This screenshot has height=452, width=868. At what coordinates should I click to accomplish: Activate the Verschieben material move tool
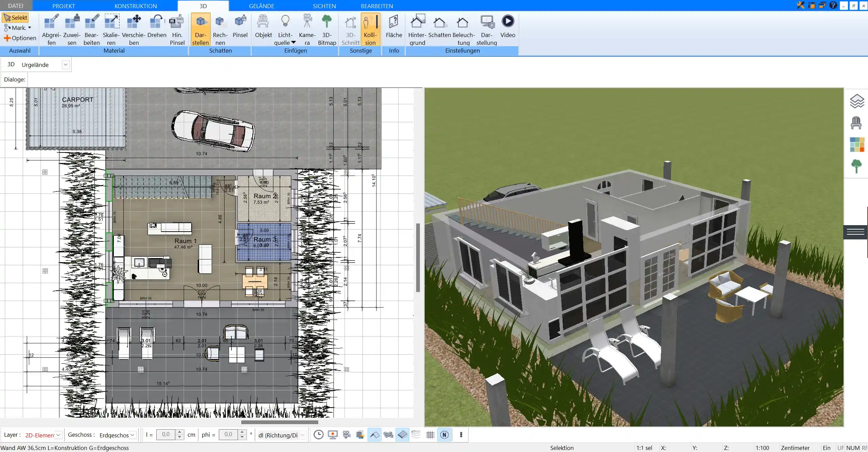click(x=134, y=30)
